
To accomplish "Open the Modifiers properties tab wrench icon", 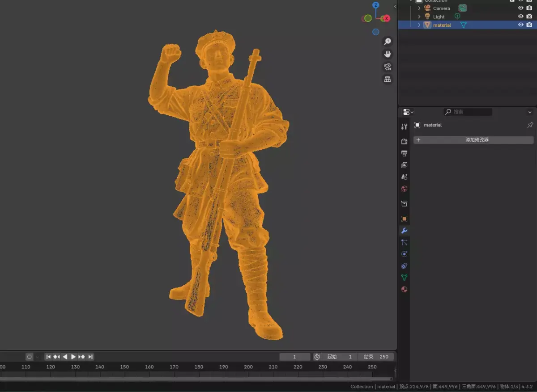I will click(x=404, y=231).
